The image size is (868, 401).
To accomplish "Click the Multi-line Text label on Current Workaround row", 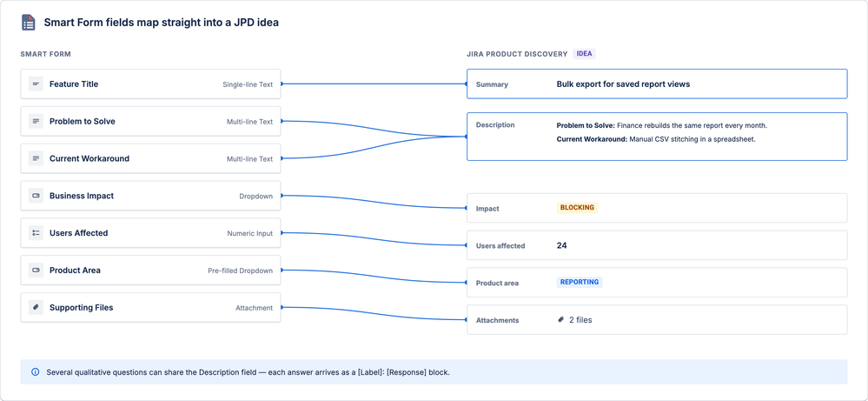I will coord(249,159).
